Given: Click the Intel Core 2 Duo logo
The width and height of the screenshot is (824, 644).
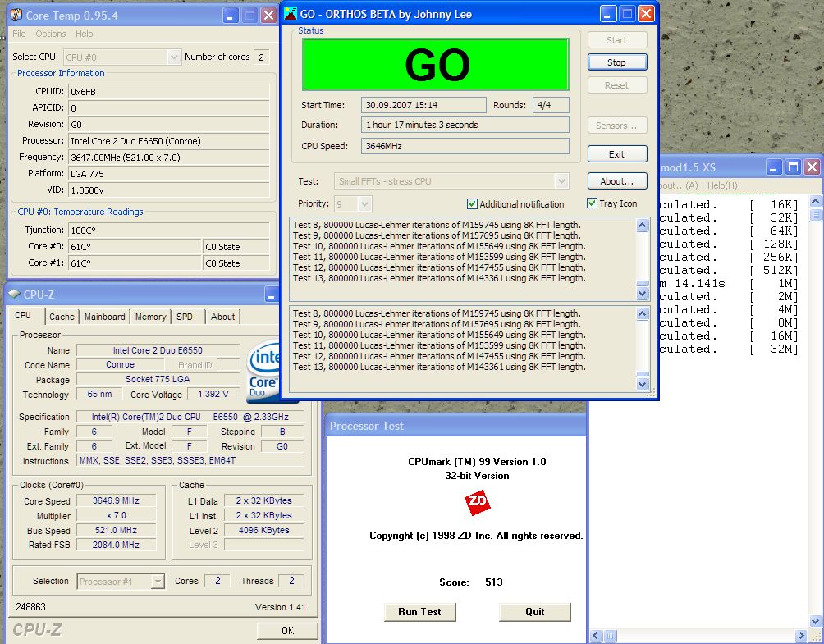Looking at the screenshot, I should coord(263,372).
